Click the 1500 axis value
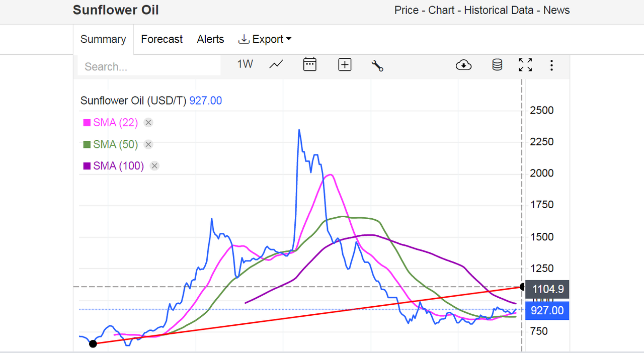The height and width of the screenshot is (353, 644). coord(542,237)
